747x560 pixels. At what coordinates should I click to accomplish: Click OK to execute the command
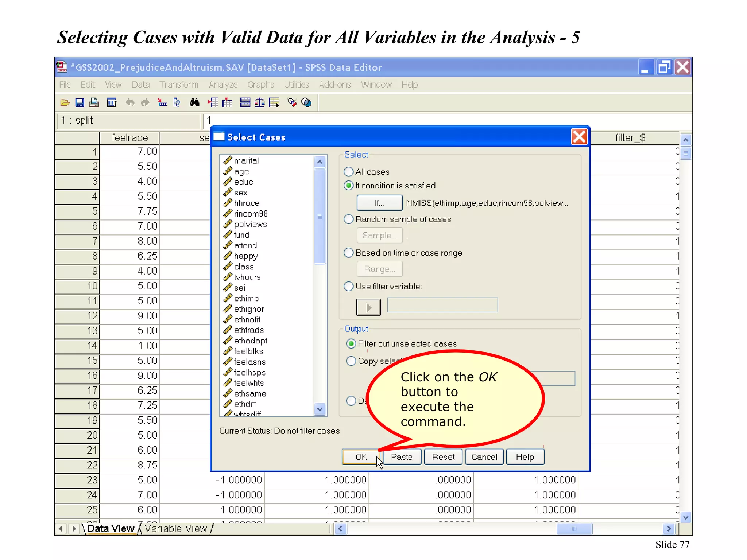pyautogui.click(x=361, y=457)
